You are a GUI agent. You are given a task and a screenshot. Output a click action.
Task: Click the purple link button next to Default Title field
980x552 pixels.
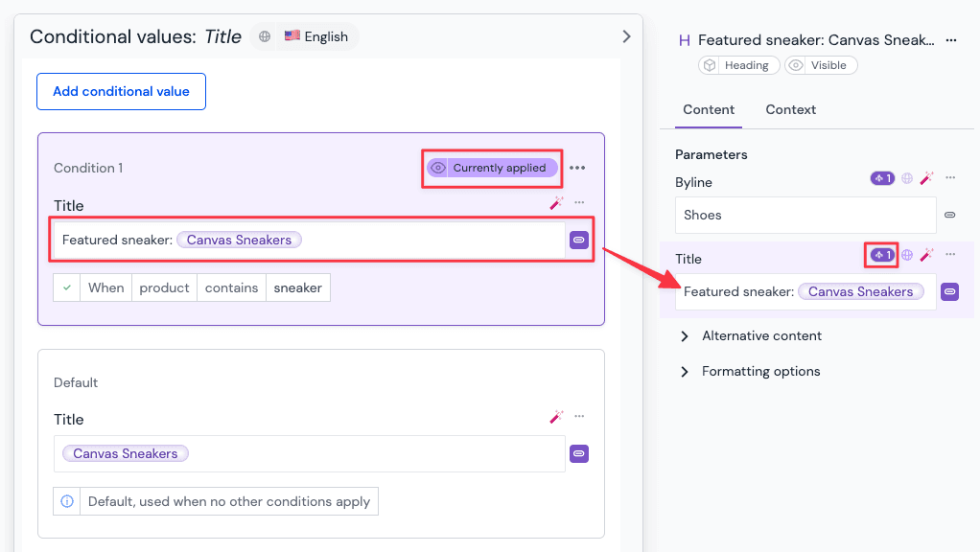click(x=579, y=454)
